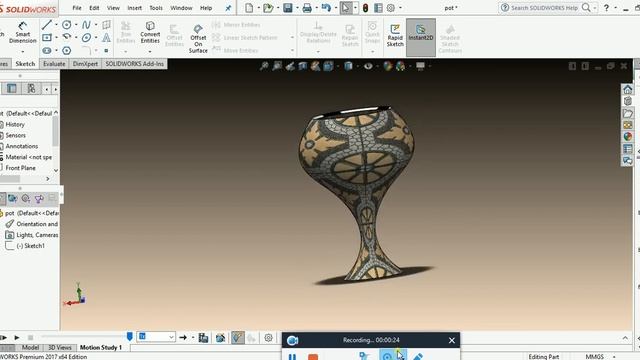Open the motion study type combo box
Viewport: 640px width, 360px height.
tap(156, 337)
